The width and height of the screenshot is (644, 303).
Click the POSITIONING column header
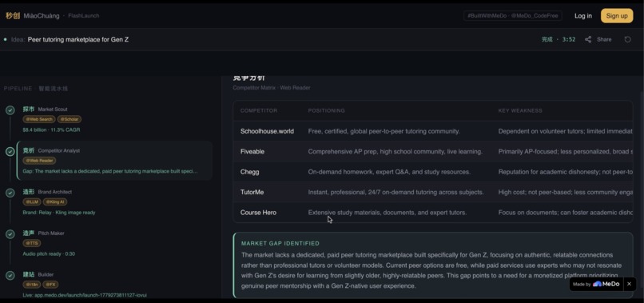tap(327, 110)
